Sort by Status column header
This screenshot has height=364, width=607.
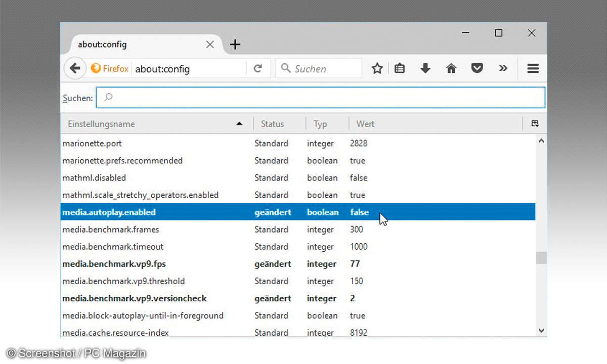pyautogui.click(x=279, y=124)
